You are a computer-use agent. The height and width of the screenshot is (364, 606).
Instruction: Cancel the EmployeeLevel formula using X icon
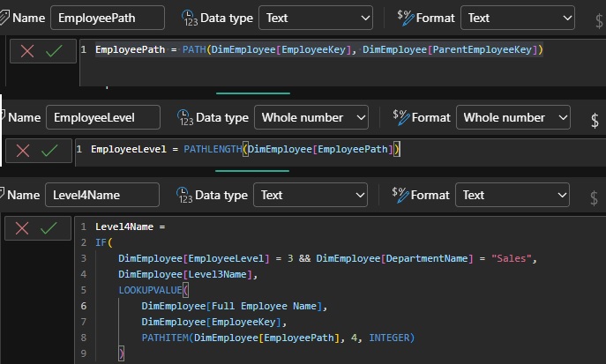coord(23,151)
